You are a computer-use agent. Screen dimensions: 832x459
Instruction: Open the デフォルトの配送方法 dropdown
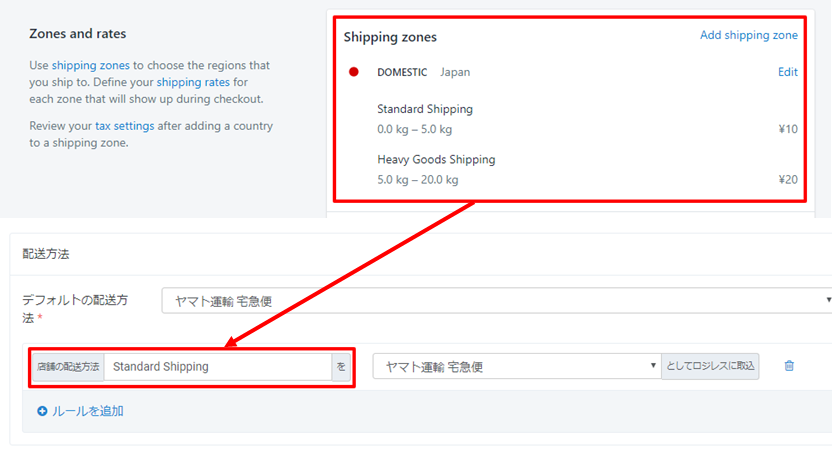pyautogui.click(x=497, y=301)
